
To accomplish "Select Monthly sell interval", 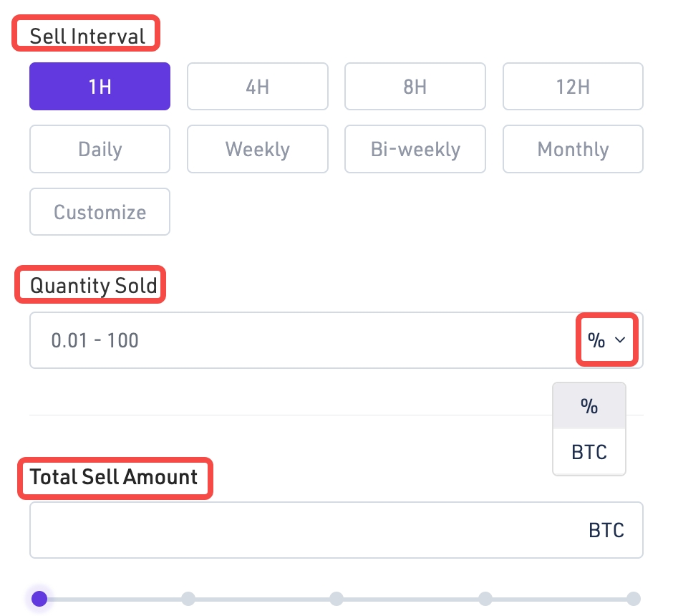I will pyautogui.click(x=573, y=149).
